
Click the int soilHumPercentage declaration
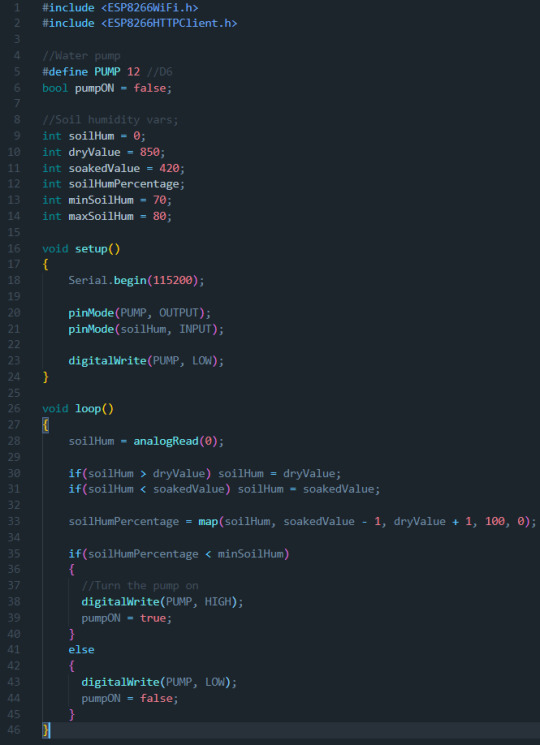pyautogui.click(x=114, y=184)
